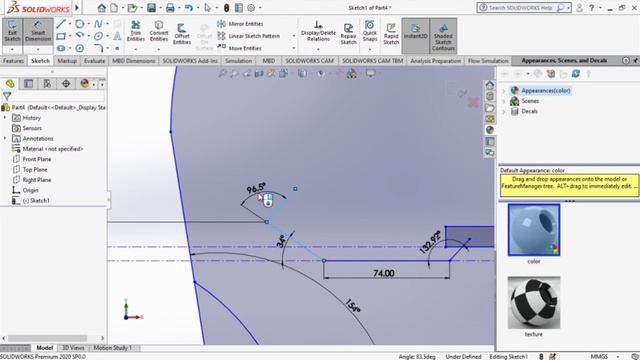Open File Explorer task pane icon
The height and width of the screenshot is (360, 640).
tap(490, 108)
